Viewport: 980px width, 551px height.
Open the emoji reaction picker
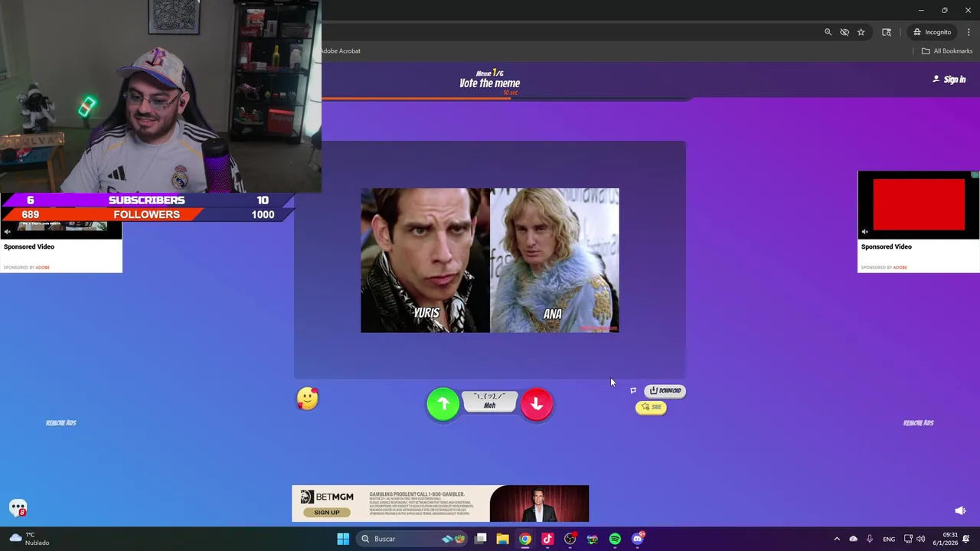307,398
